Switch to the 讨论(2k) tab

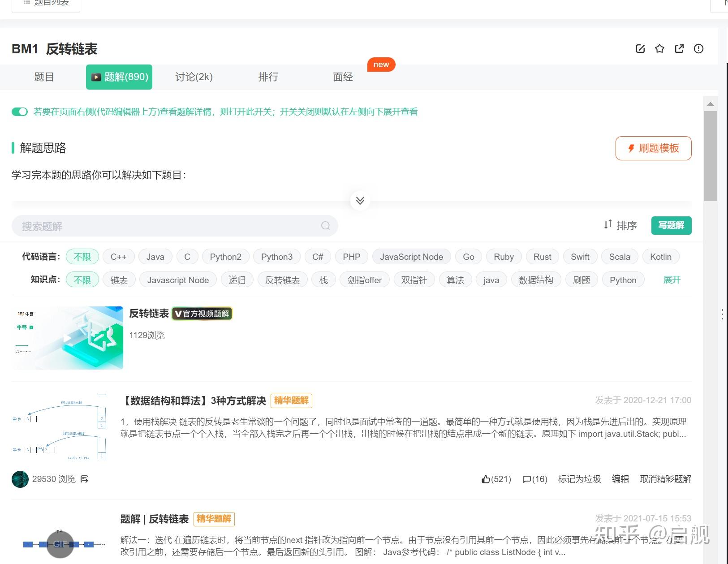[194, 77]
